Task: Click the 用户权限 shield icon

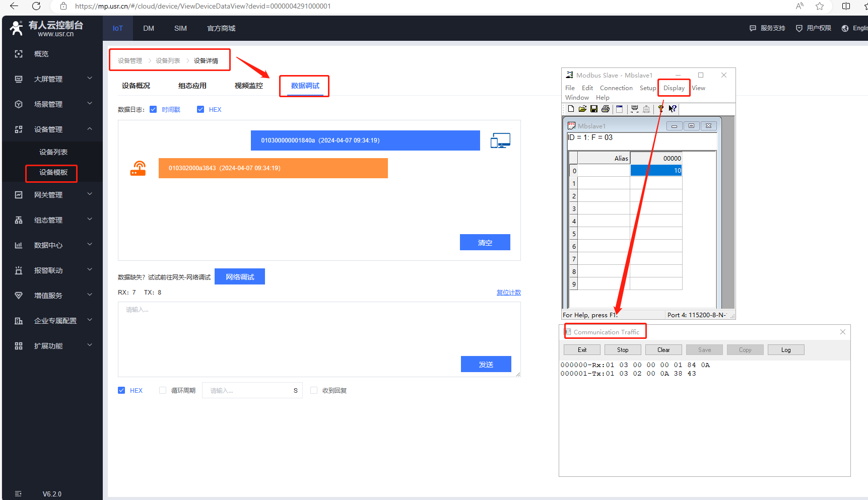Action: [799, 28]
